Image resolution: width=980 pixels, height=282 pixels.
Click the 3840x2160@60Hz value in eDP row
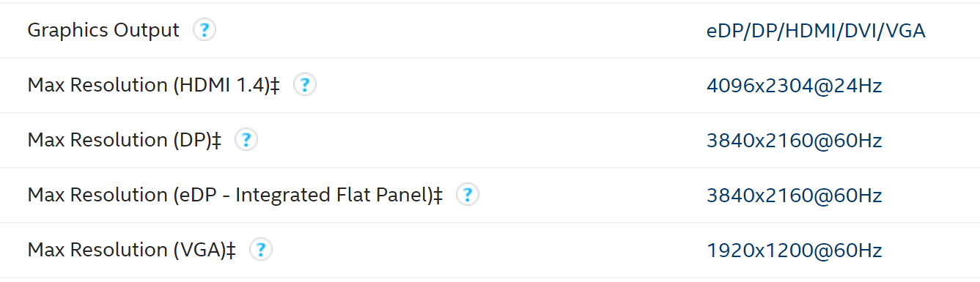point(794,196)
